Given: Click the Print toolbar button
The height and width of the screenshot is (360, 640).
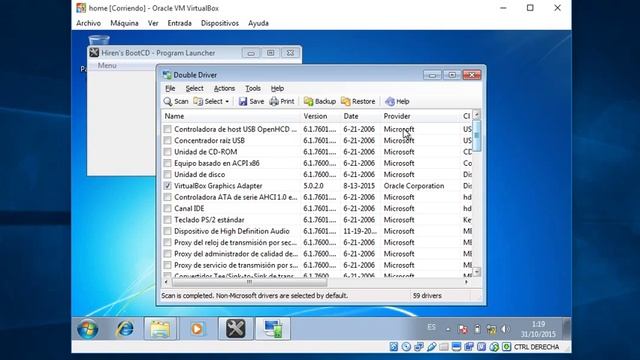Looking at the screenshot, I should tap(282, 101).
